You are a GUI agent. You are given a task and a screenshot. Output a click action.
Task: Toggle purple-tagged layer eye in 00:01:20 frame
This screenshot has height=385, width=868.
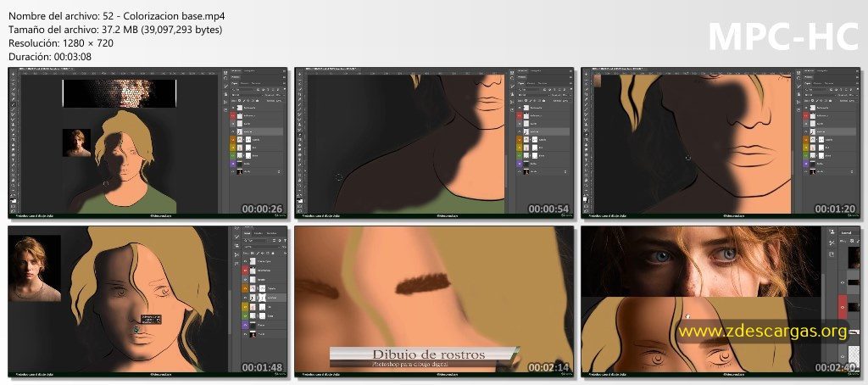806,164
